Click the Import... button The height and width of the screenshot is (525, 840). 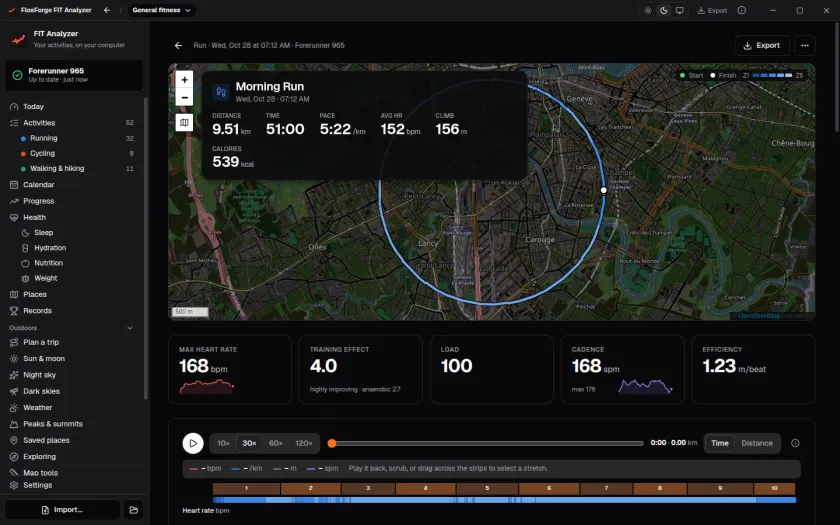pyautogui.click(x=63, y=510)
